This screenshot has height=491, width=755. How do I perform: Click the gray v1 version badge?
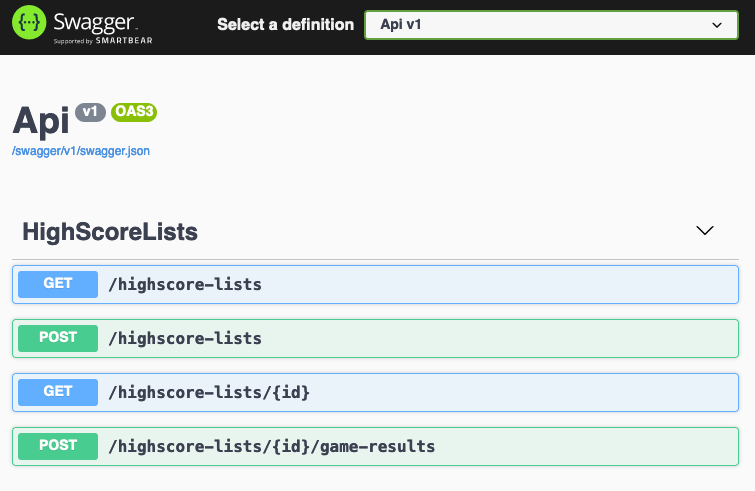[x=90, y=112]
